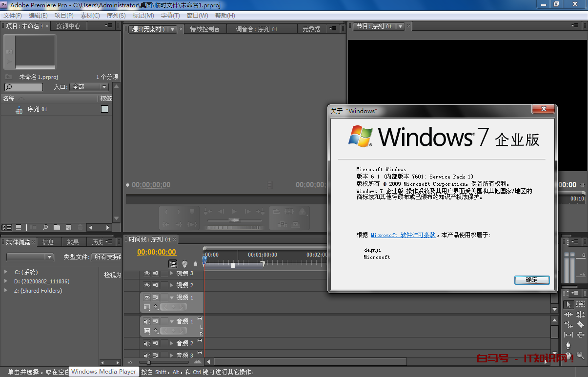Switch to the 特效控制台 tab
The width and height of the screenshot is (588, 377).
coord(204,29)
